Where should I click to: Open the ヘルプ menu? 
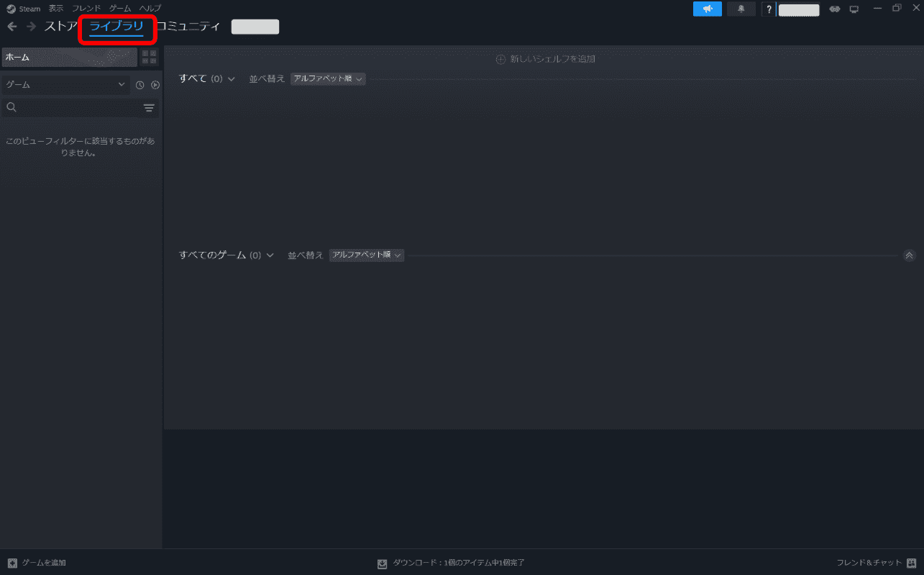click(150, 9)
